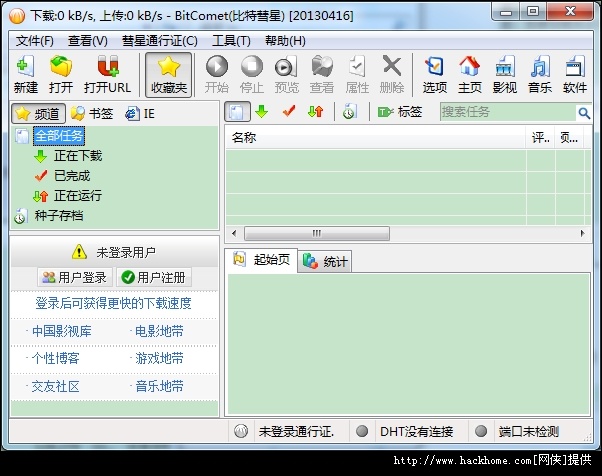
Task: Click the 删除 (Delete) X icon
Action: coord(392,74)
